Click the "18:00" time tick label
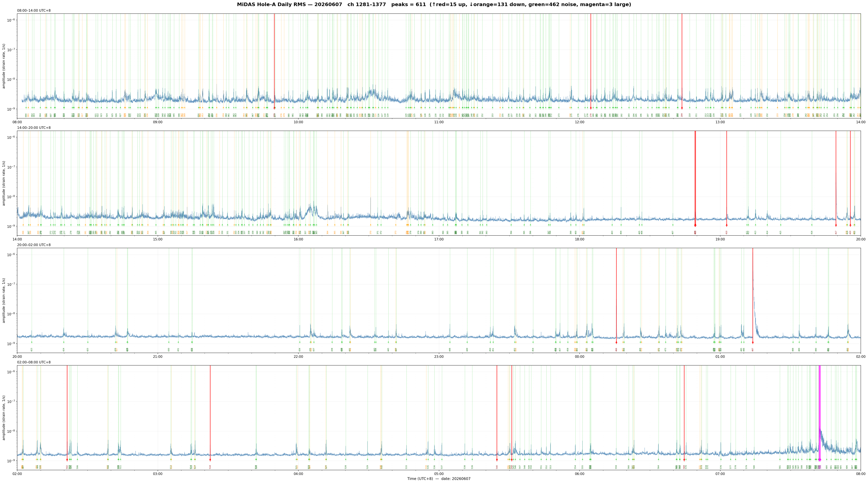This screenshot has width=868, height=483. tap(580, 239)
